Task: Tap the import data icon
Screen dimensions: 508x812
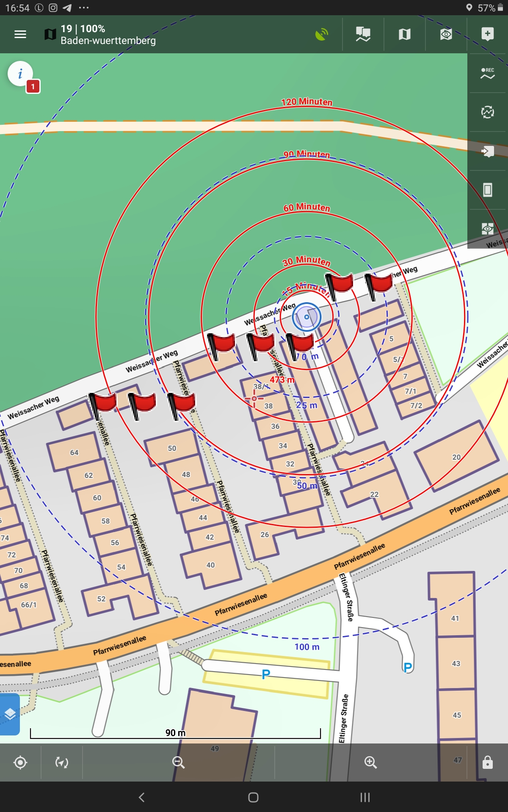Action: click(487, 151)
